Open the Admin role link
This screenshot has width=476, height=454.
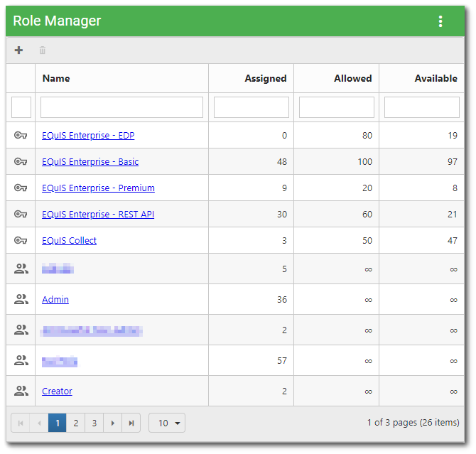click(x=55, y=299)
